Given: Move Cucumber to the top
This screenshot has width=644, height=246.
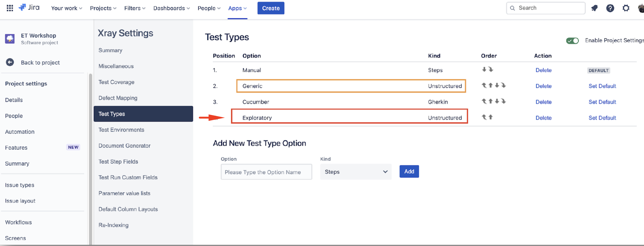Looking at the screenshot, I should (x=484, y=101).
